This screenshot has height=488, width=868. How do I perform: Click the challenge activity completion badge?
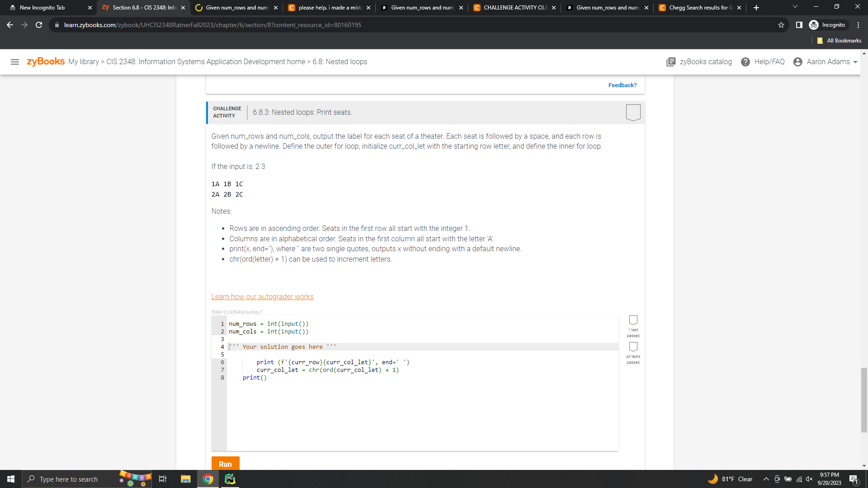(x=633, y=112)
